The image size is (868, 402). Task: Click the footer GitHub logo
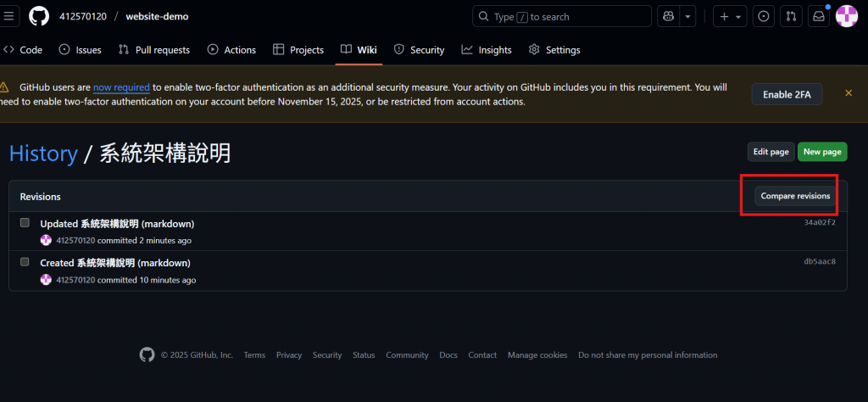[147, 355]
